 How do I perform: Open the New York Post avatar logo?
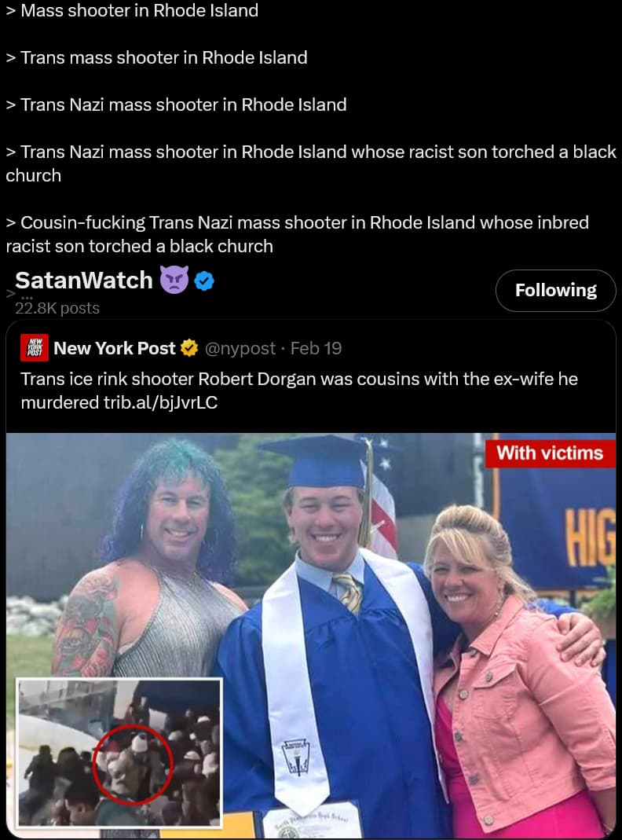coord(35,348)
